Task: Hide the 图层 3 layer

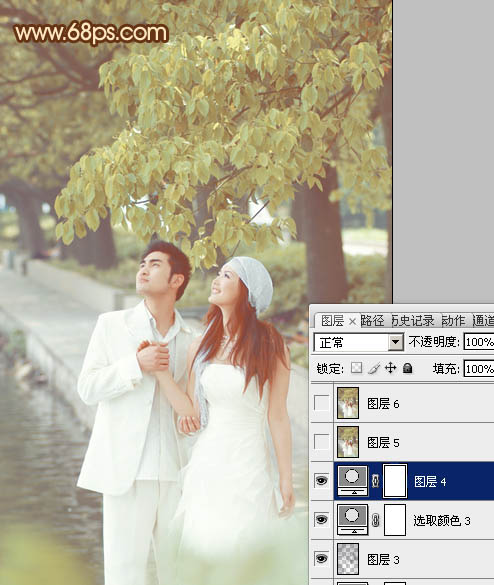Action: tap(321, 559)
